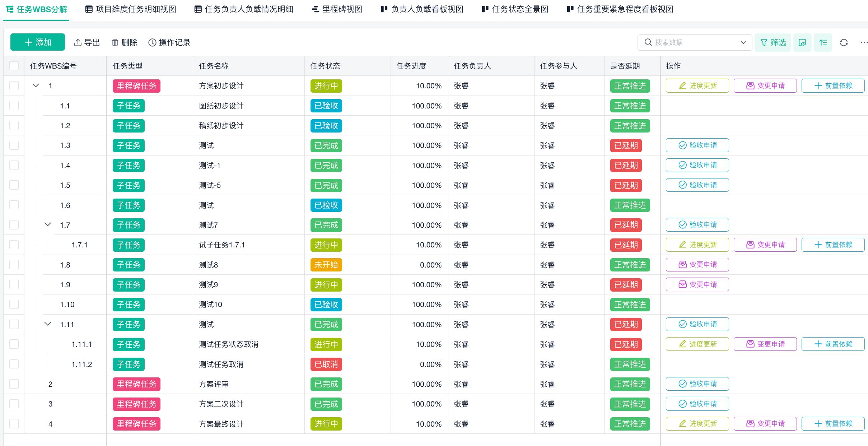Click the green display settings icon
Screen dimensions: 868x446
[802, 42]
